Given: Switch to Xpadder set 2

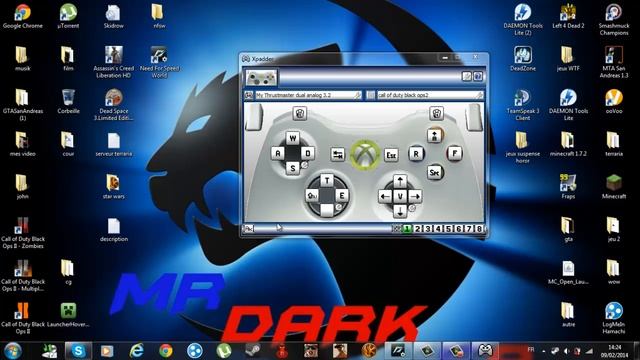Looking at the screenshot, I should coord(418,229).
